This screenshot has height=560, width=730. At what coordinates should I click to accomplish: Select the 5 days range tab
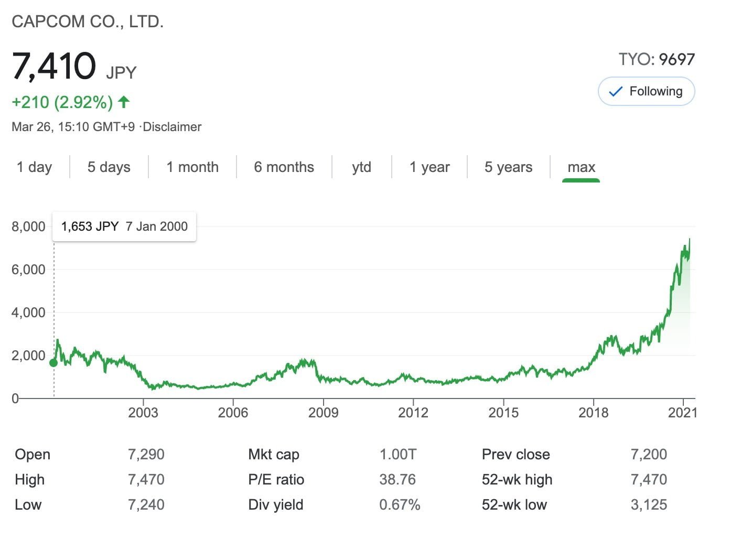pyautogui.click(x=109, y=167)
